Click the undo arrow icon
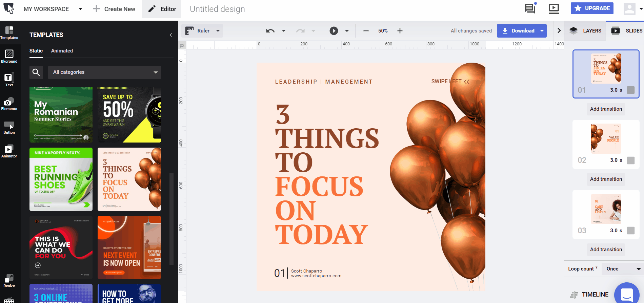 270,31
